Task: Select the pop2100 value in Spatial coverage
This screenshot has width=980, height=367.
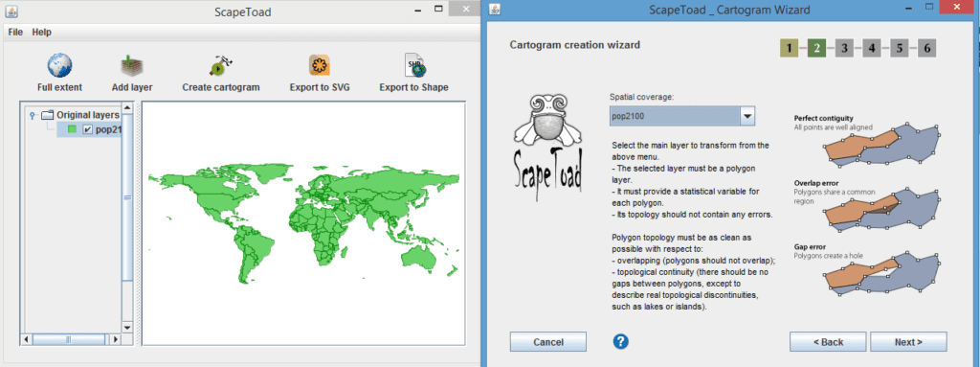Action: [675, 116]
